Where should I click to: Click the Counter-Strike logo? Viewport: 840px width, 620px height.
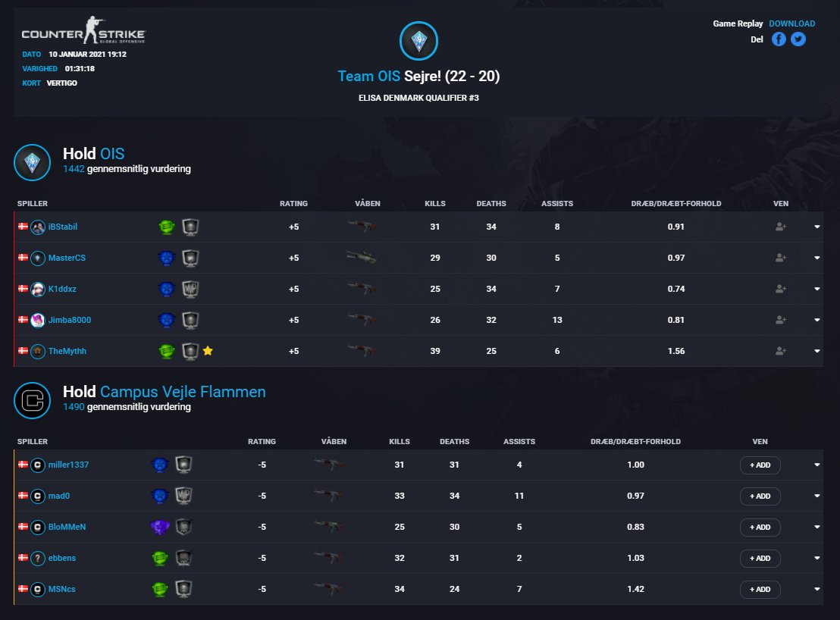tap(83, 30)
